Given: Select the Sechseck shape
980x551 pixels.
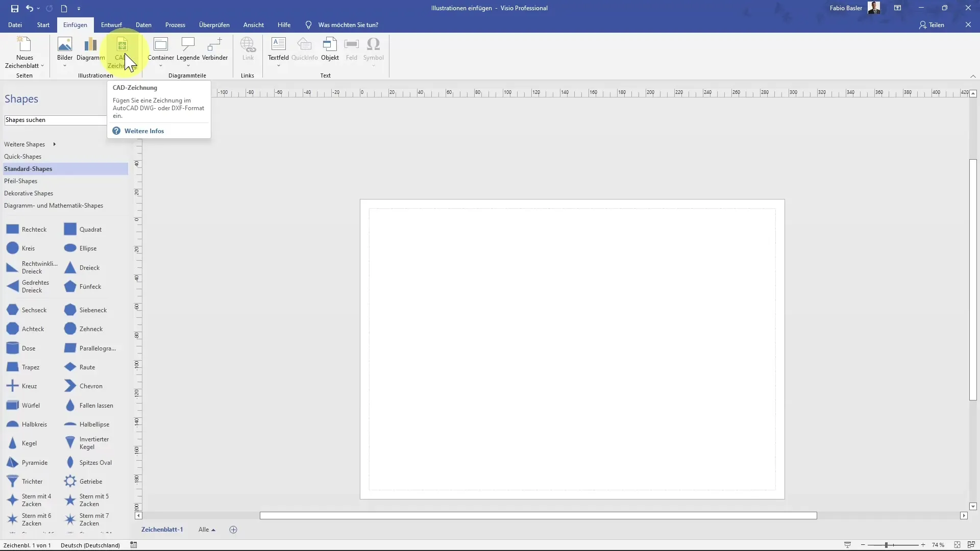Looking at the screenshot, I should coord(27,310).
